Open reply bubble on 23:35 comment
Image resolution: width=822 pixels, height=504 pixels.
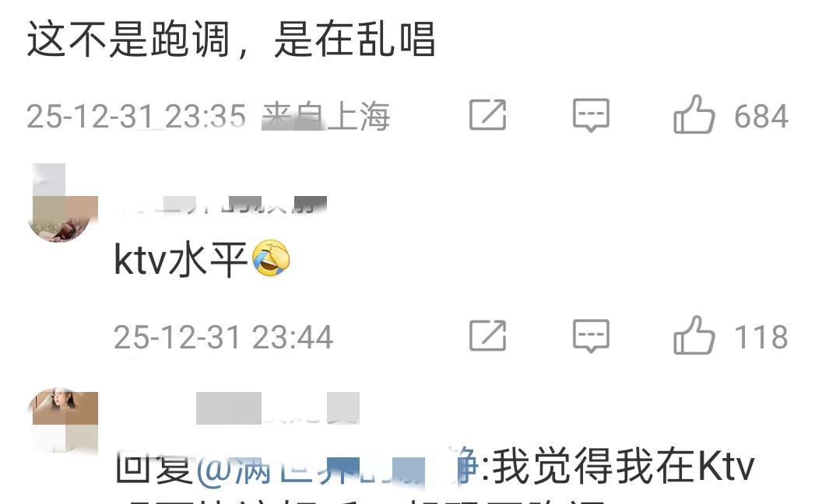[591, 115]
